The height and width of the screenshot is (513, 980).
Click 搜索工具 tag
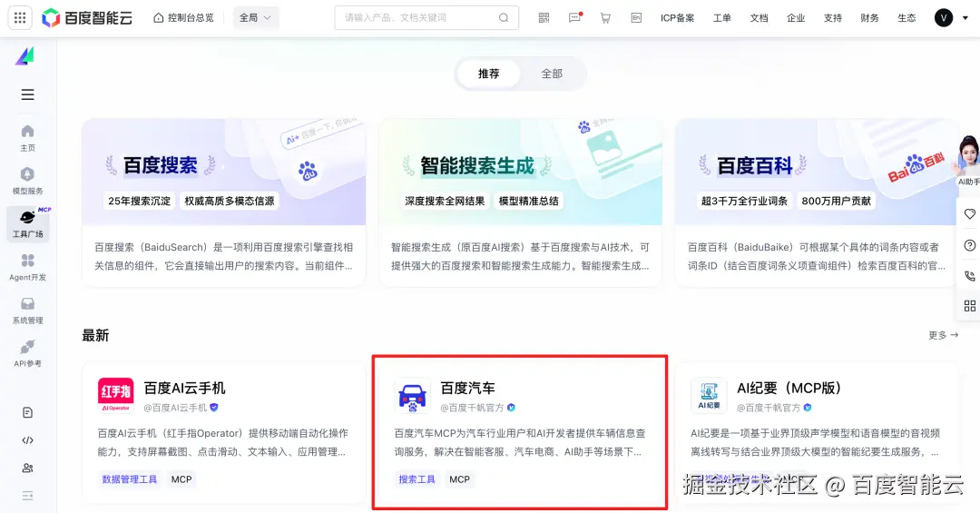[416, 479]
